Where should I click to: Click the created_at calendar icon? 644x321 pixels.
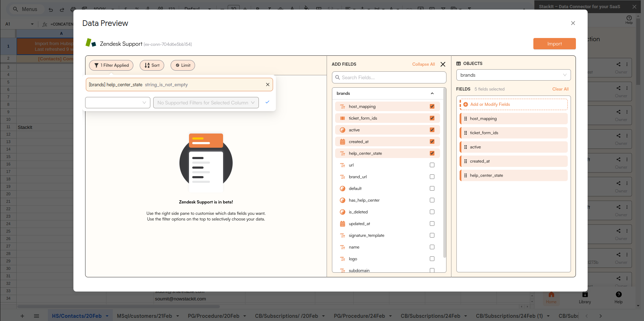343,142
